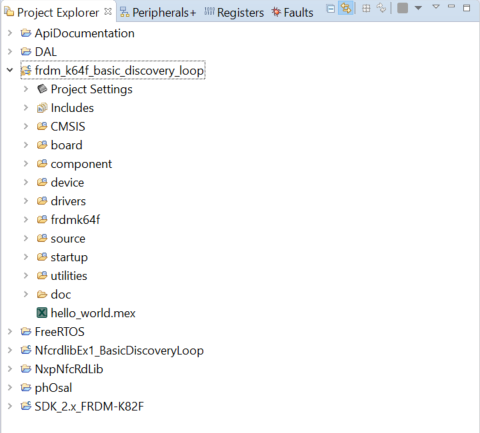Click Collapse All icon in toolbar

coord(330,8)
